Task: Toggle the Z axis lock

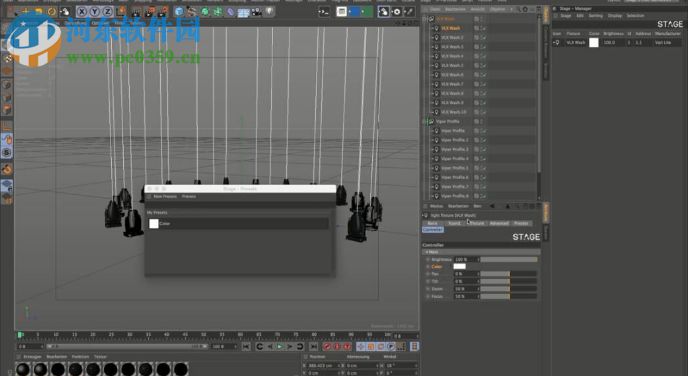Action: 108,12
